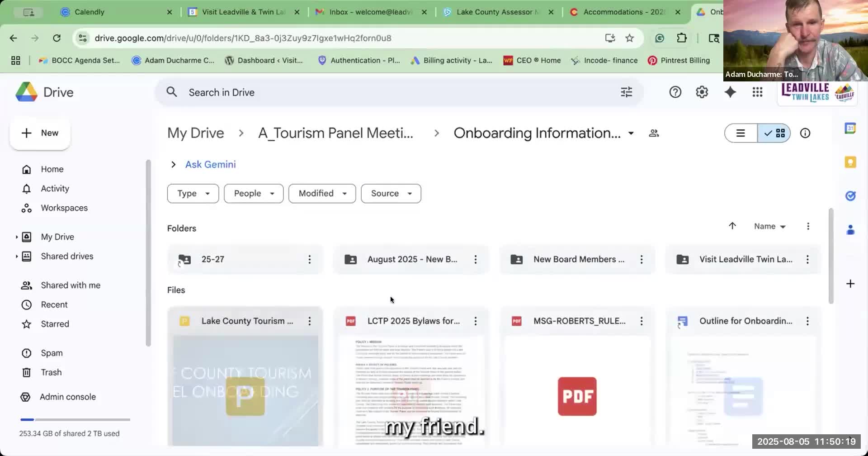Click the Google Drive logo

27,92
